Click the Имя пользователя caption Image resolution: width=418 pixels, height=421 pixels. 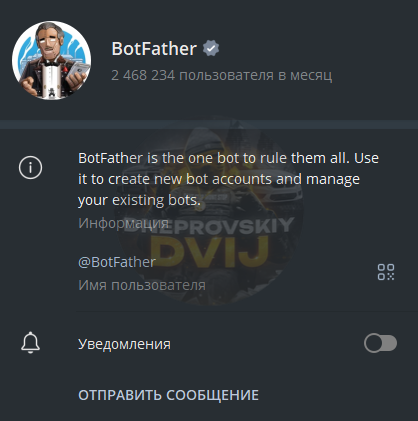coord(142,285)
